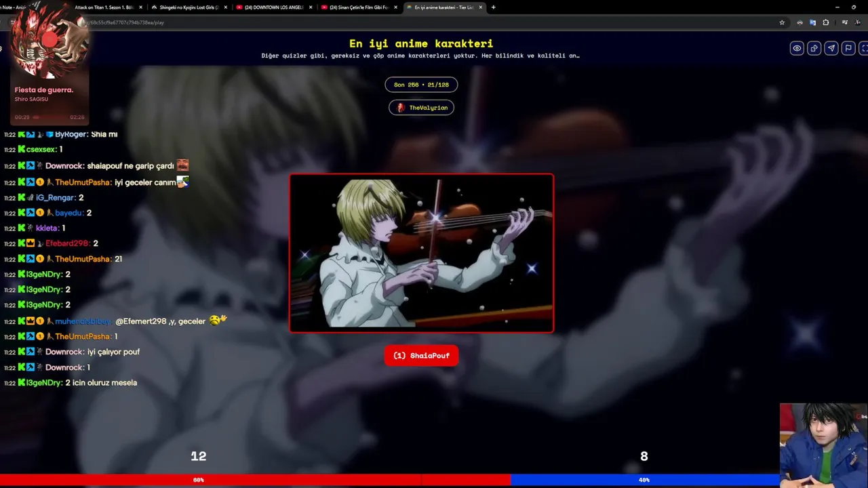
Task: Click the muhendisbibey chat message
Action: click(115, 321)
